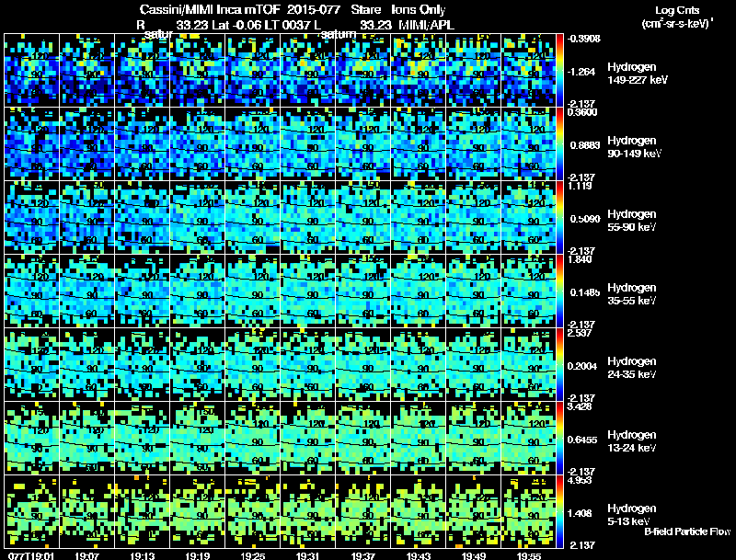Click the 0.6455 colorbar value
The height and width of the screenshot is (560, 736).
[582, 440]
